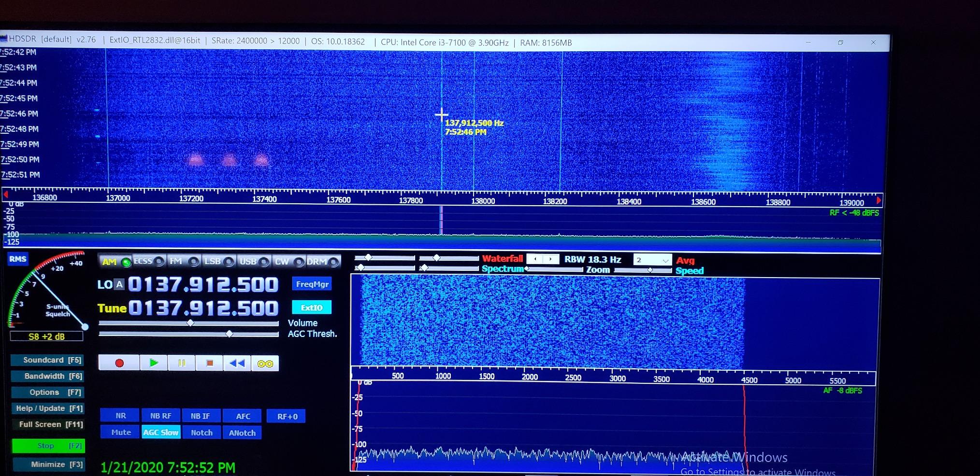The width and height of the screenshot is (980, 476).
Task: Increase RBW with right arrow
Action: coord(550,259)
